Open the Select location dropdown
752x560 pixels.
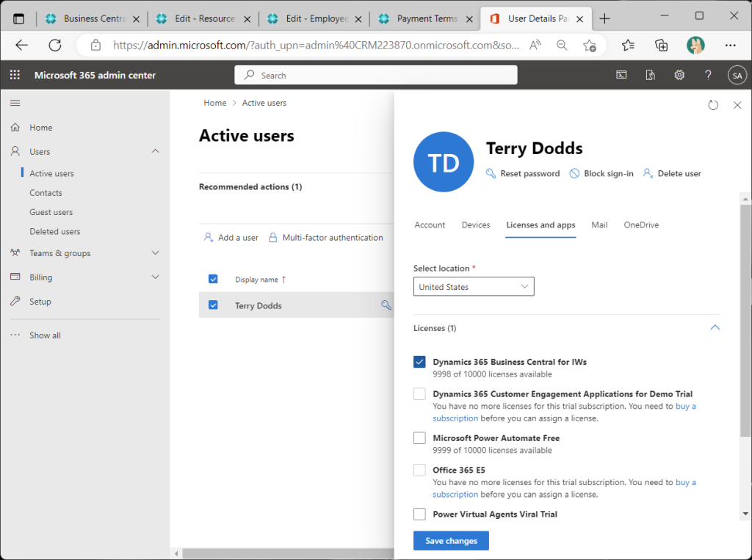[474, 287]
